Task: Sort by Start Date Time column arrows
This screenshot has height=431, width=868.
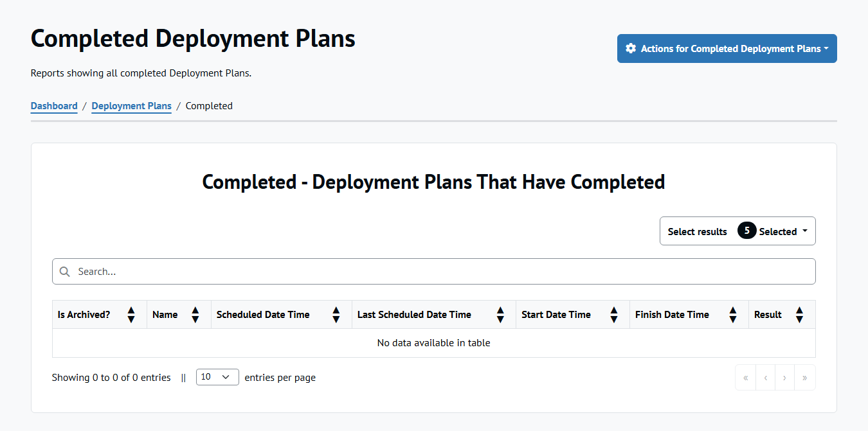Action: coord(614,315)
